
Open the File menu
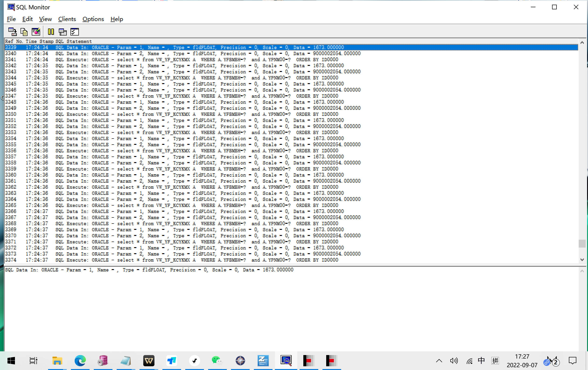pos(11,19)
